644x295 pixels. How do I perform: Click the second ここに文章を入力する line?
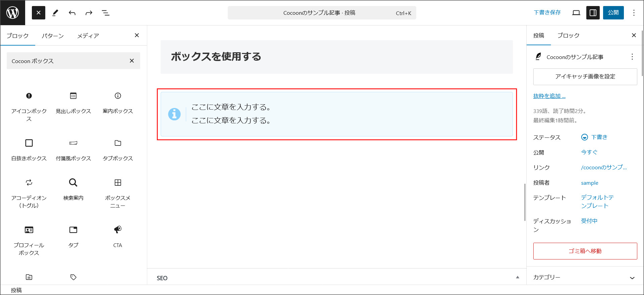[231, 120]
